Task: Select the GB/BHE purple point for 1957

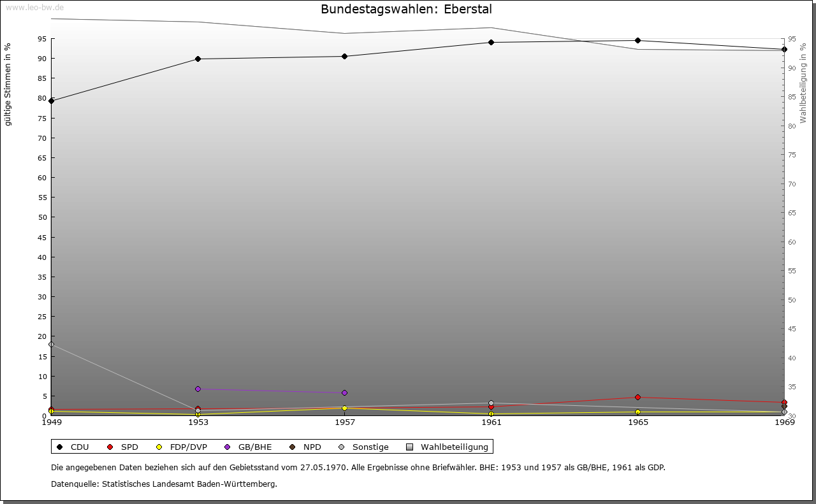Action: pyautogui.click(x=344, y=393)
